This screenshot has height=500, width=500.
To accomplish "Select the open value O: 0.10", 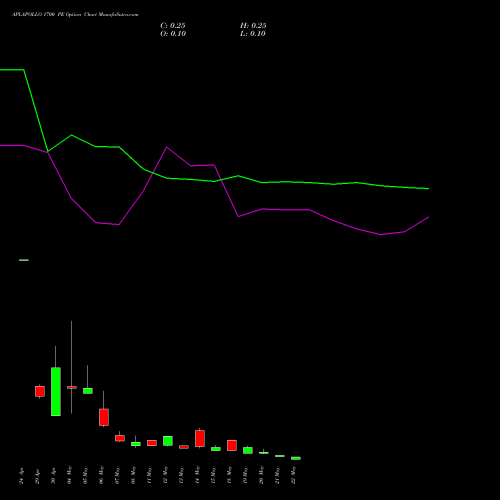I will click(173, 34).
